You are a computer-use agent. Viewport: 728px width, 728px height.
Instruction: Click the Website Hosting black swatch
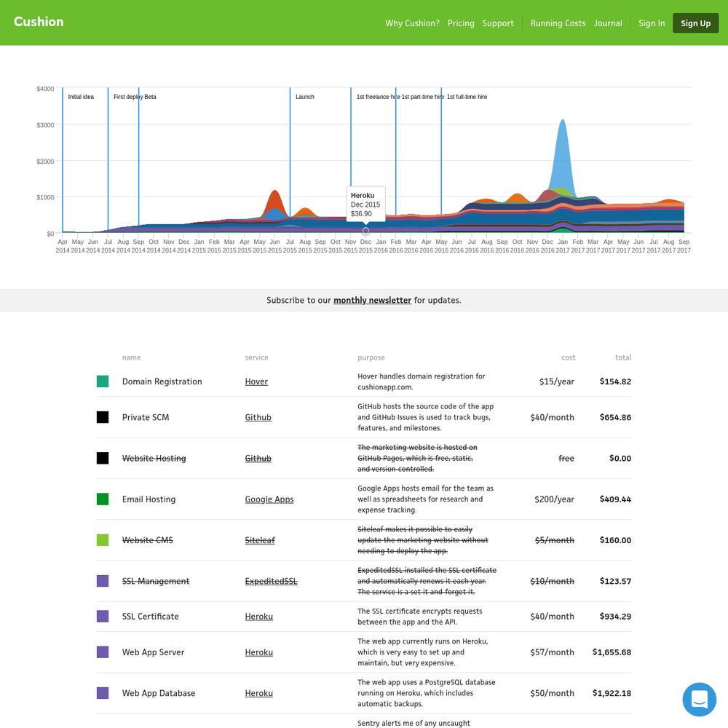point(103,458)
